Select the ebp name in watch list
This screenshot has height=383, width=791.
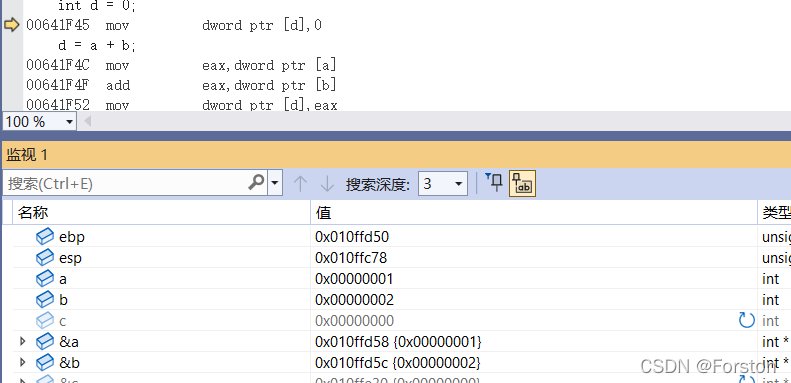click(72, 237)
